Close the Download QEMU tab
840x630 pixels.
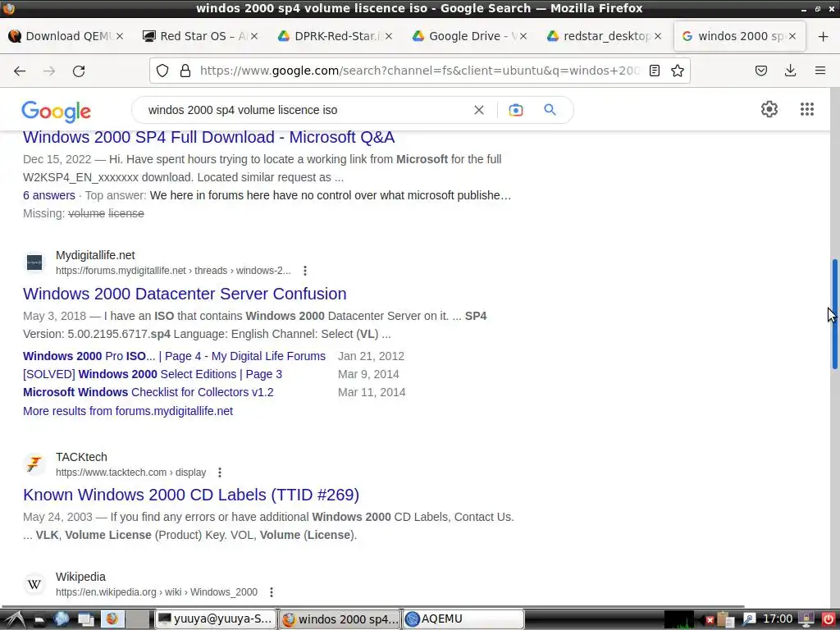[120, 36]
